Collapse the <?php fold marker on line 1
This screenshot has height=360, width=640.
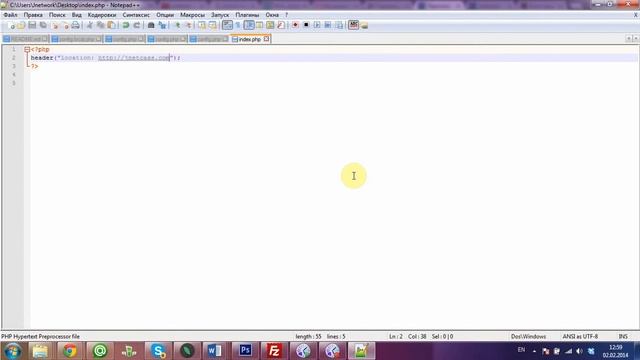(x=27, y=49)
